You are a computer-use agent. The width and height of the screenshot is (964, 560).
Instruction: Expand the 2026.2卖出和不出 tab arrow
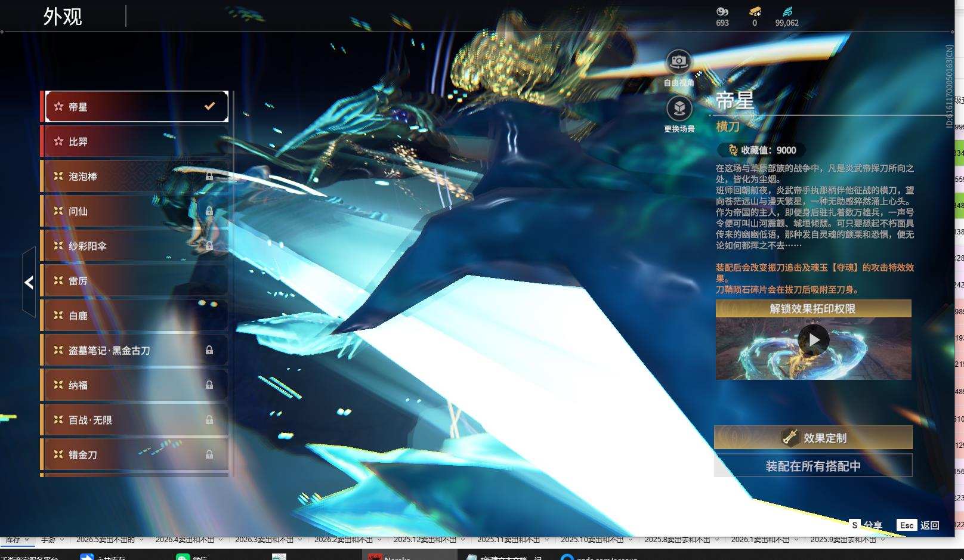[379, 540]
